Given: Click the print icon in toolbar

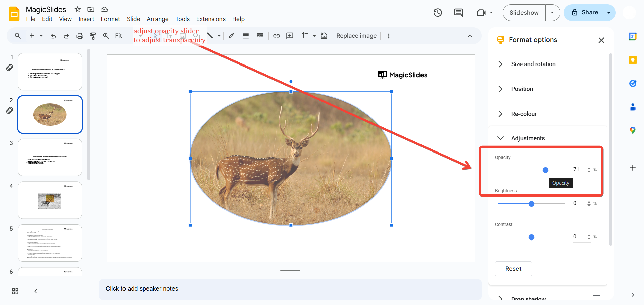Looking at the screenshot, I should click(80, 36).
